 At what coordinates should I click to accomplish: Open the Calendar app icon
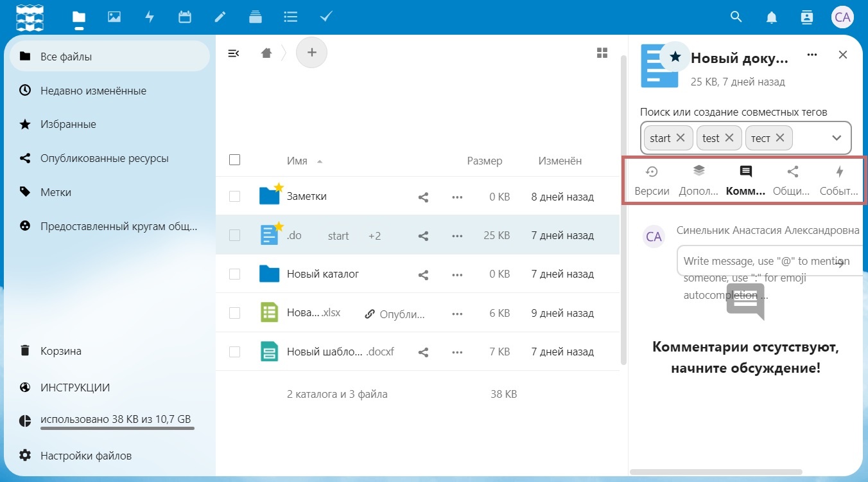pyautogui.click(x=185, y=17)
